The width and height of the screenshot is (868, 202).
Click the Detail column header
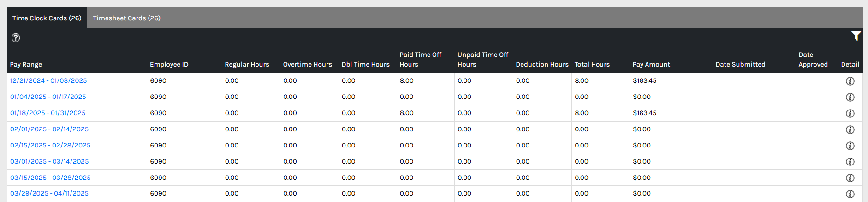pyautogui.click(x=850, y=64)
